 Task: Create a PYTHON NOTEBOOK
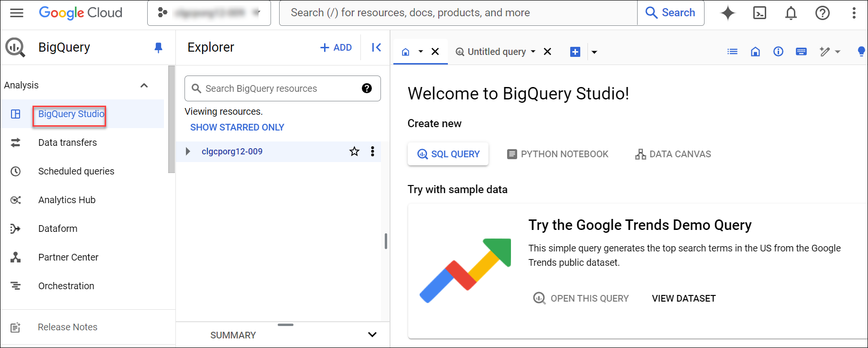(557, 154)
